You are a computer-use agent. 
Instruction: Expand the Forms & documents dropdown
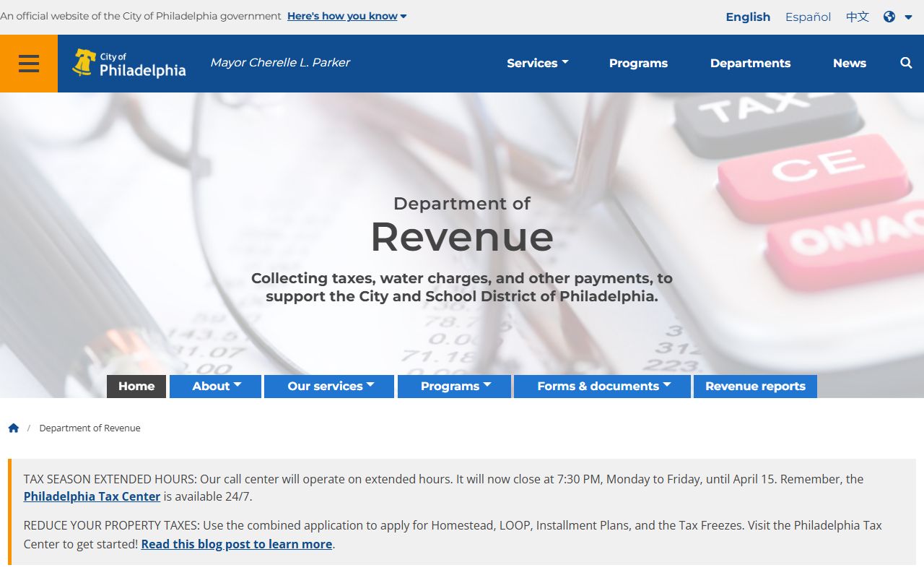tap(603, 386)
